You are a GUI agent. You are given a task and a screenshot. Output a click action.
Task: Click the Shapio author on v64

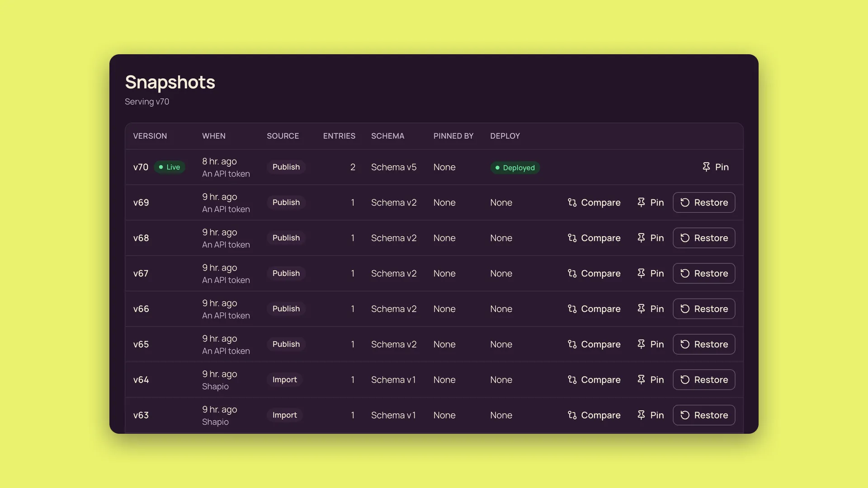pos(215,387)
